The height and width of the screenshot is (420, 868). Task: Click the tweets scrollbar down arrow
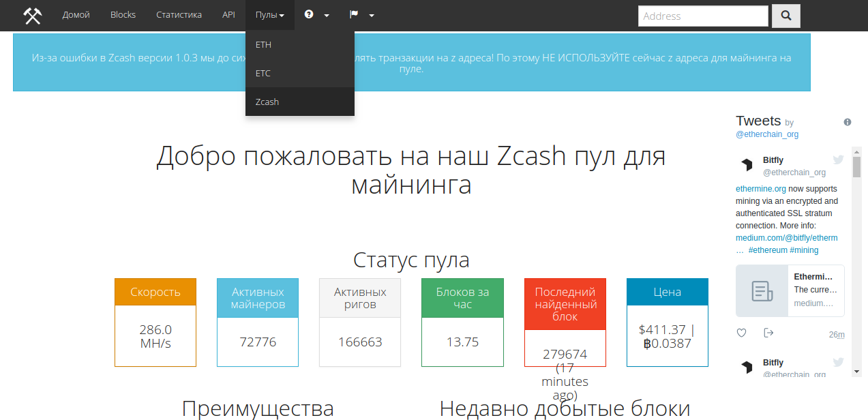point(856,372)
